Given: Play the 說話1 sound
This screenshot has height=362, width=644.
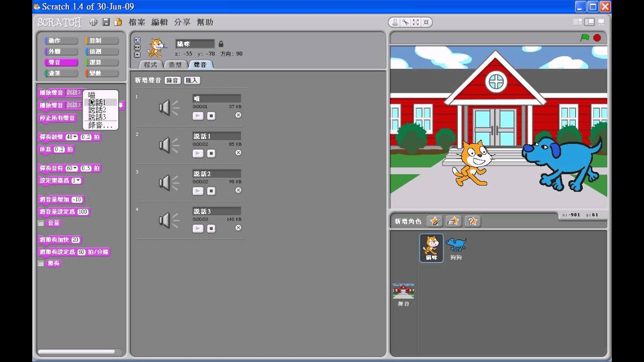Looking at the screenshot, I should [x=198, y=153].
